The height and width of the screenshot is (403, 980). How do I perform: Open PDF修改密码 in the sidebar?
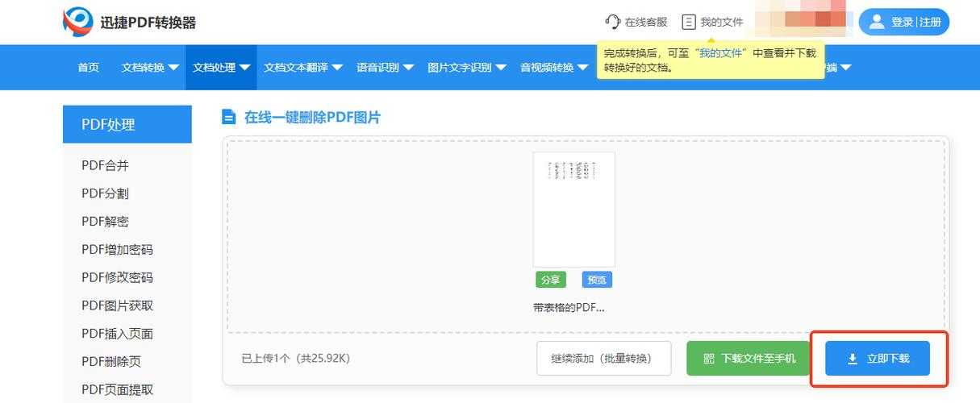pos(117,277)
